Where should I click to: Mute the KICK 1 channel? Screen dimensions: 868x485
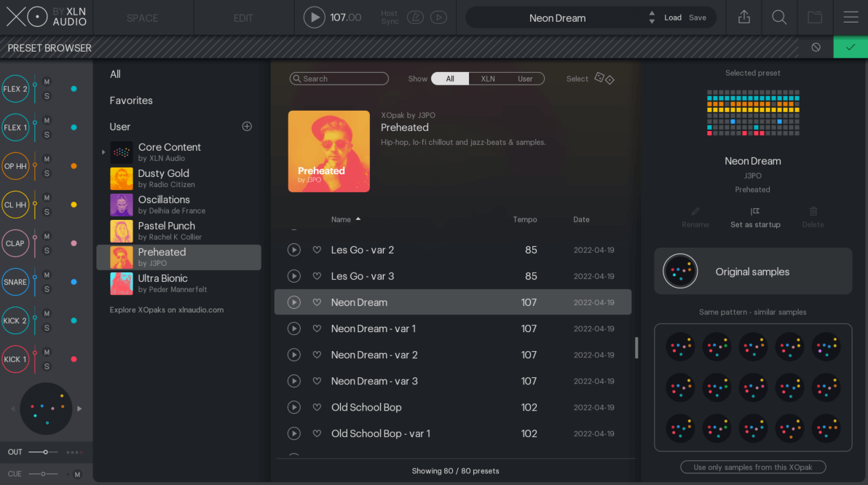[x=47, y=352]
